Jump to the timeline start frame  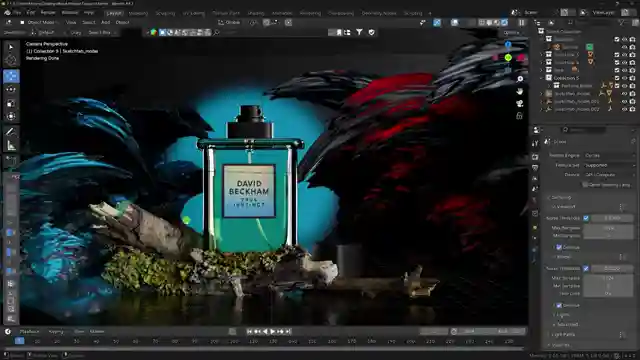(x=250, y=331)
